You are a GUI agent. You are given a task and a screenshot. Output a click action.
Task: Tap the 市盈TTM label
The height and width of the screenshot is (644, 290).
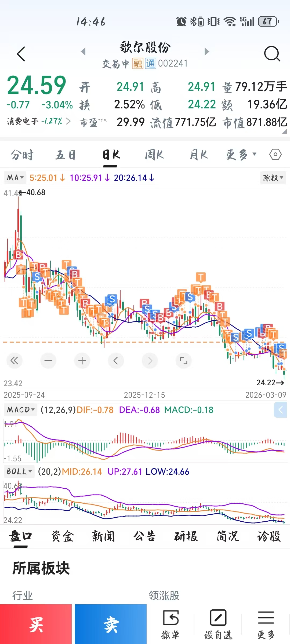click(x=93, y=122)
